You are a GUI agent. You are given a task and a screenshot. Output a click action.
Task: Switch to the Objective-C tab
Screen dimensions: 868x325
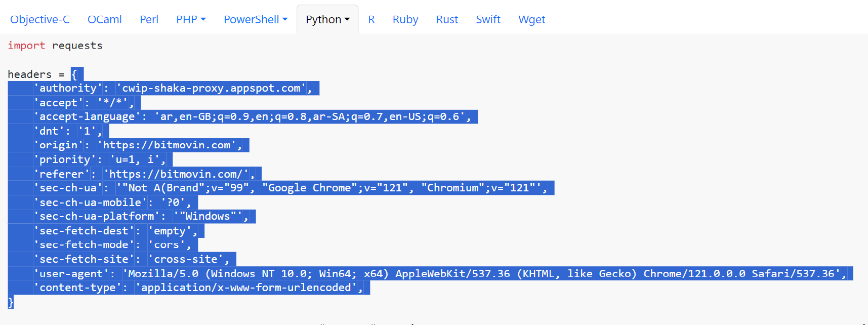coord(40,20)
